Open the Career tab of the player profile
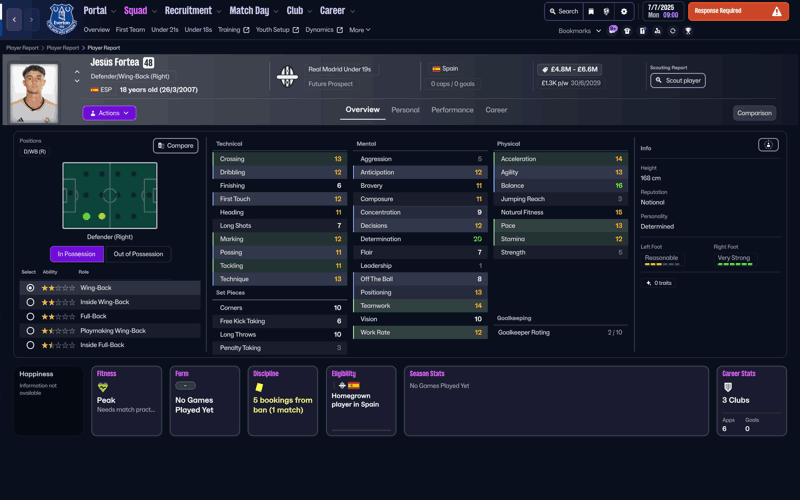The image size is (800, 500). (x=496, y=110)
